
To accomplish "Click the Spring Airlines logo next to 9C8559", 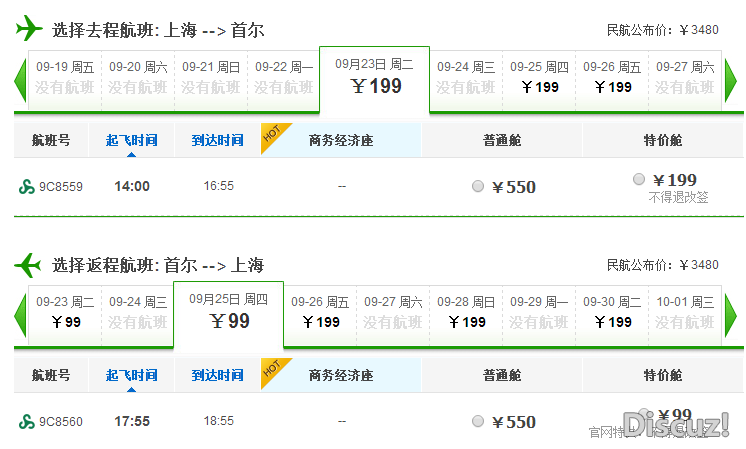I will click(x=27, y=186).
